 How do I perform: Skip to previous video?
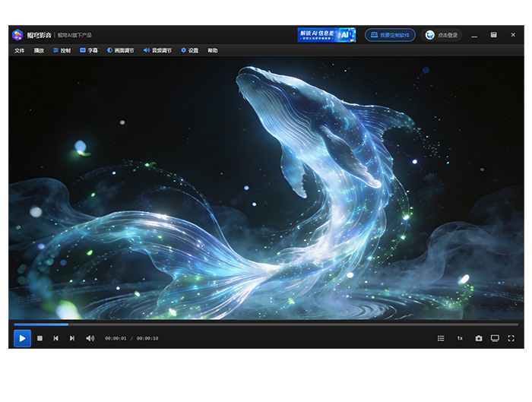pyautogui.click(x=55, y=338)
